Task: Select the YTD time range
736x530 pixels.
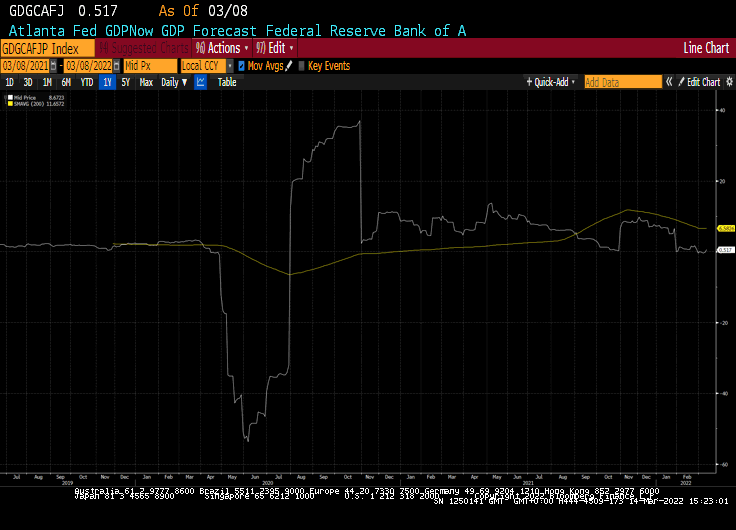Action: tap(87, 82)
